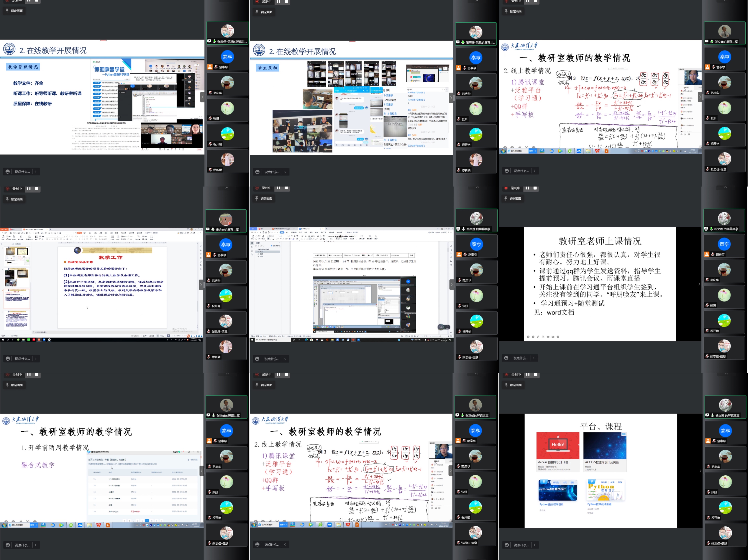Expand chat arrow next to 说点什么 in 融合式教学 window
The width and height of the screenshot is (748, 560).
35,545
